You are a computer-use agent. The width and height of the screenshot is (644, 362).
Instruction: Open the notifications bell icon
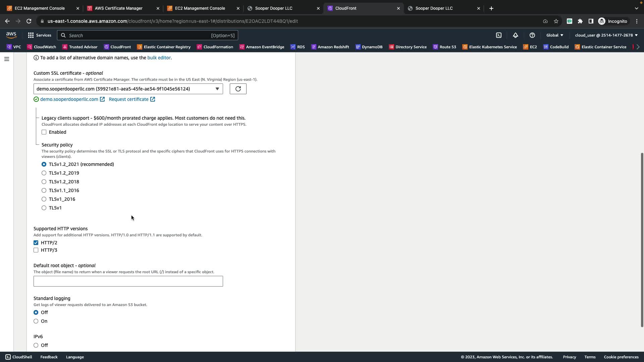tap(516, 35)
